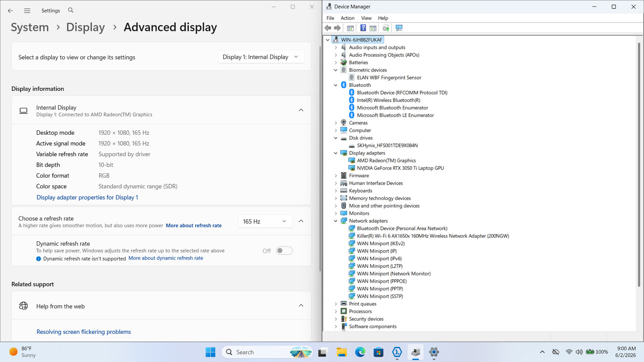Image resolution: width=644 pixels, height=362 pixels.
Task: Select the ELAN WBF Fingerprint Sensor device
Action: [389, 78]
